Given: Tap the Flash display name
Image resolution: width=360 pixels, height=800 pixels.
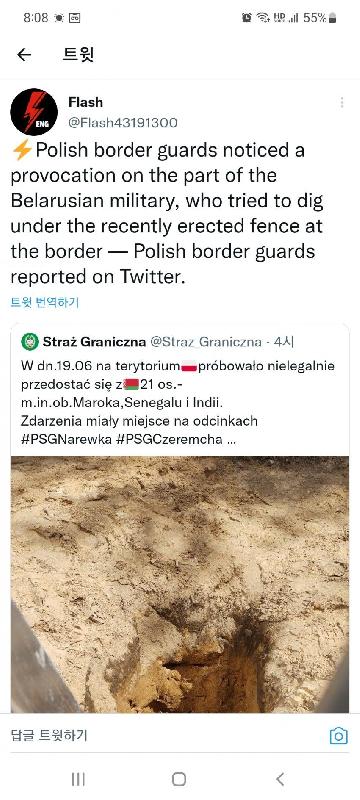Looking at the screenshot, I should coord(85,102).
